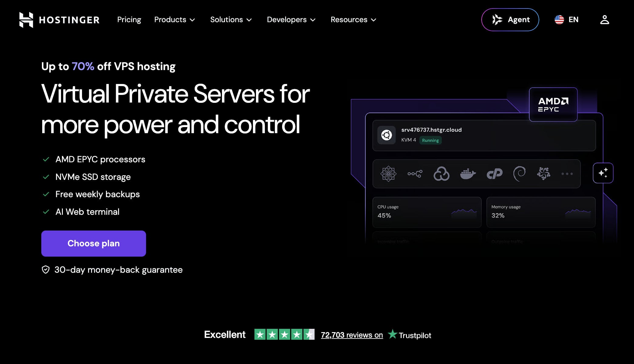
Task: Select the Docker whale icon
Action: tap(468, 174)
